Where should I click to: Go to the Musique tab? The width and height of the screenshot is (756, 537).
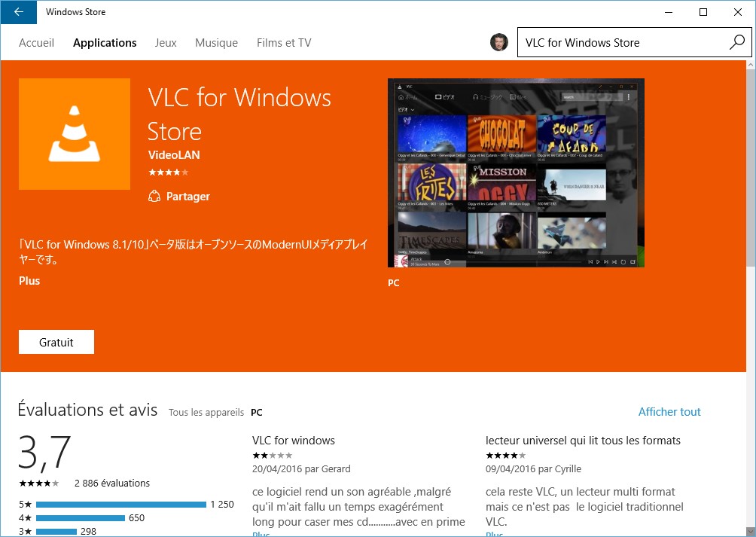[x=216, y=43]
